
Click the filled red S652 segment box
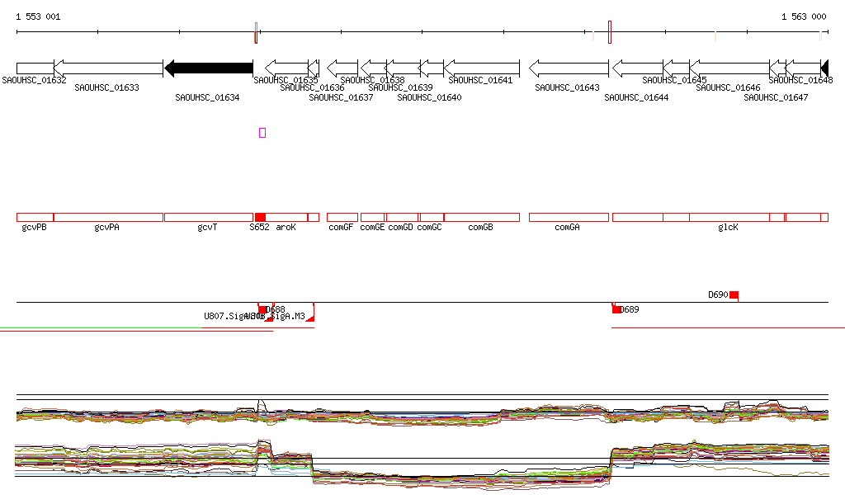coord(260,218)
